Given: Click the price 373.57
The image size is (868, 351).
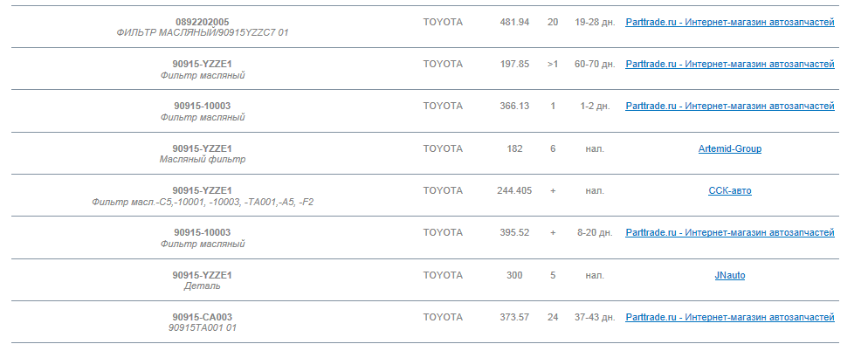Looking at the screenshot, I should [x=514, y=317].
